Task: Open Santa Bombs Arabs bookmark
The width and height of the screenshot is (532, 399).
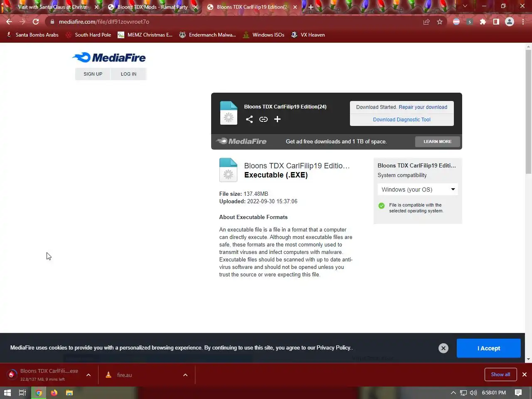Action: coord(32,35)
